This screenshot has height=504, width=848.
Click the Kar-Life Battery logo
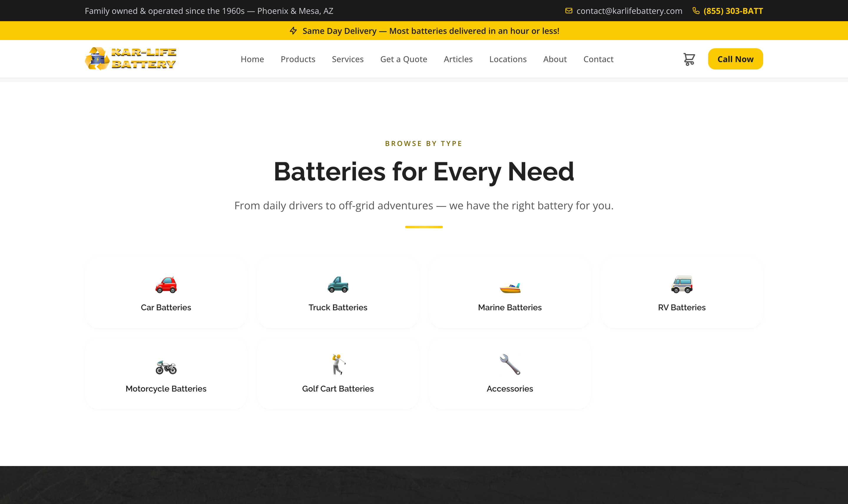(x=131, y=58)
